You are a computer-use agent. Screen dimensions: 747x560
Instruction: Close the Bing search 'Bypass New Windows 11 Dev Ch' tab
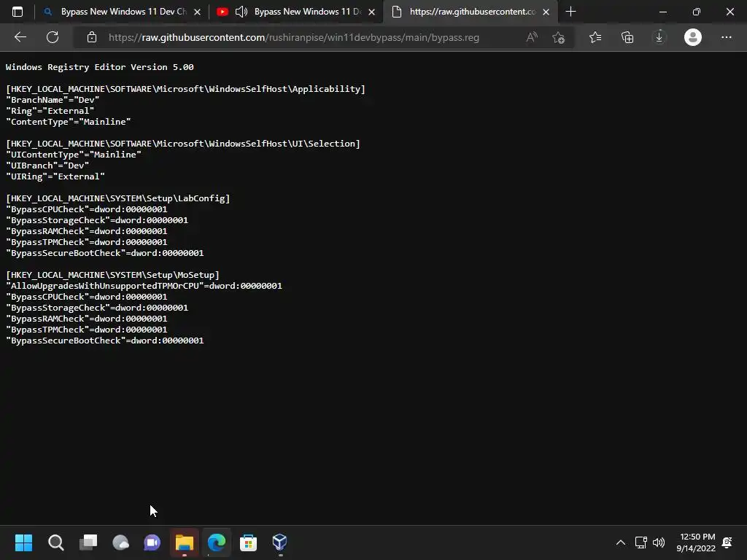[x=197, y=12]
